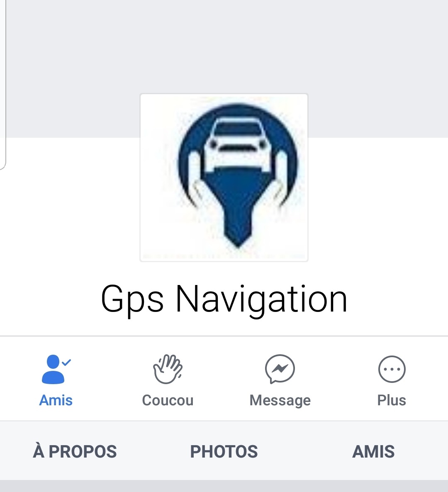Click the Gps Navigation profile name
Image resolution: width=448 pixels, height=492 pixels.
pos(224,300)
